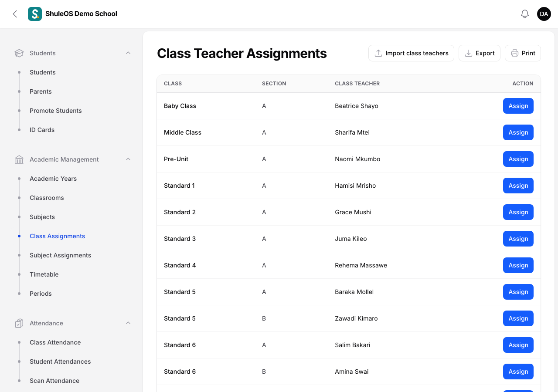
Task: Select Class Assignments in sidebar
Action: (x=58, y=236)
